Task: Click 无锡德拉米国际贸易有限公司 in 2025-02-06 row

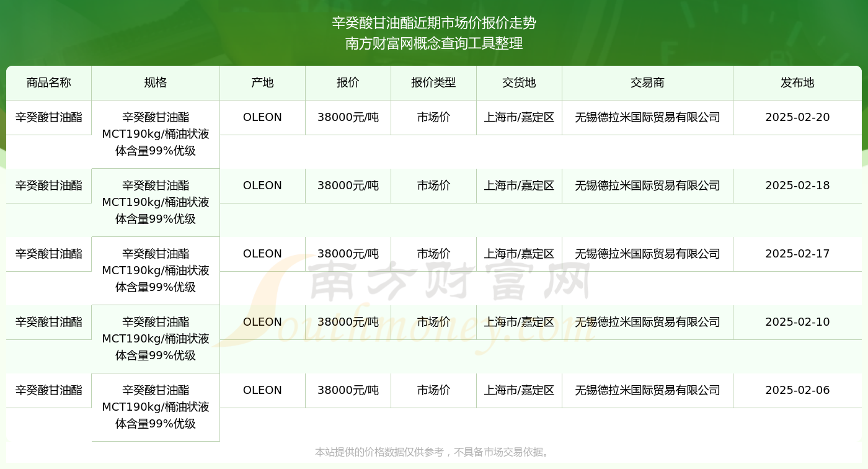Action: tap(647, 390)
